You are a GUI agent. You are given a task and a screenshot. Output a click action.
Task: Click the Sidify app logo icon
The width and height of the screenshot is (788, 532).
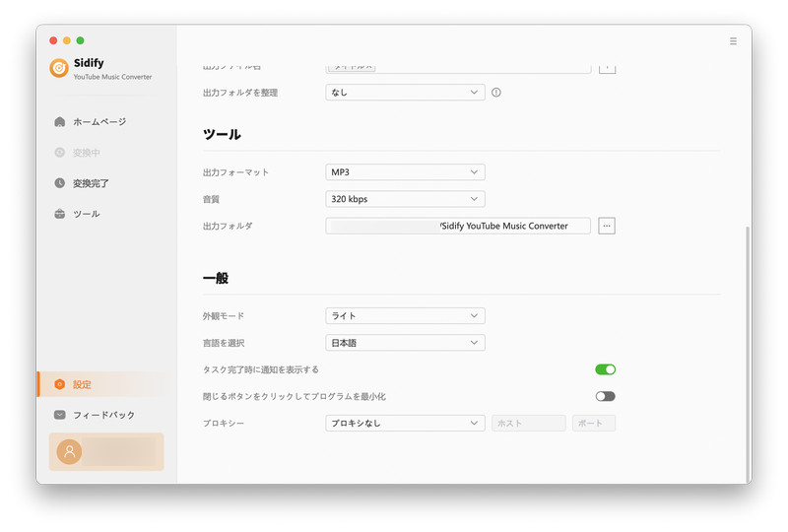(x=59, y=68)
